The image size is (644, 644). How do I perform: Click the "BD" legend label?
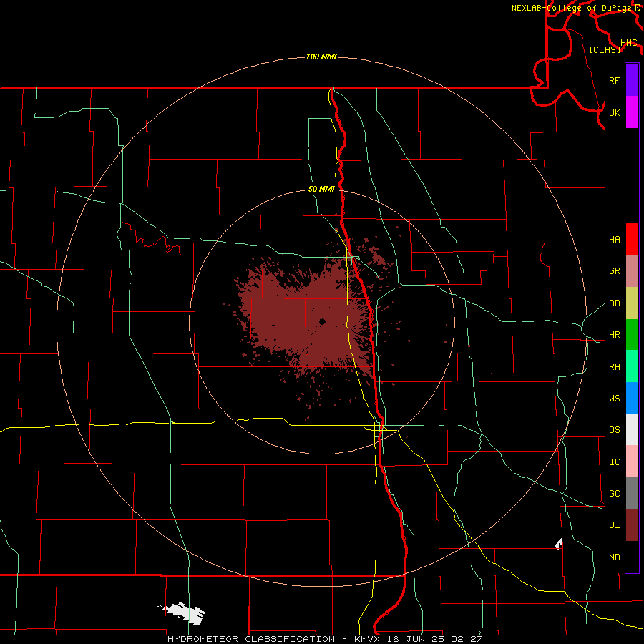[614, 303]
